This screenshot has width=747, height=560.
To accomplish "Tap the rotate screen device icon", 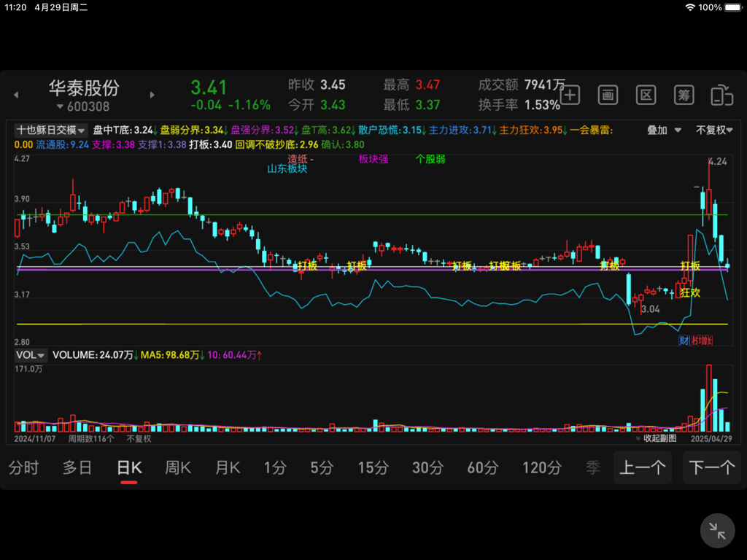I will [721, 95].
